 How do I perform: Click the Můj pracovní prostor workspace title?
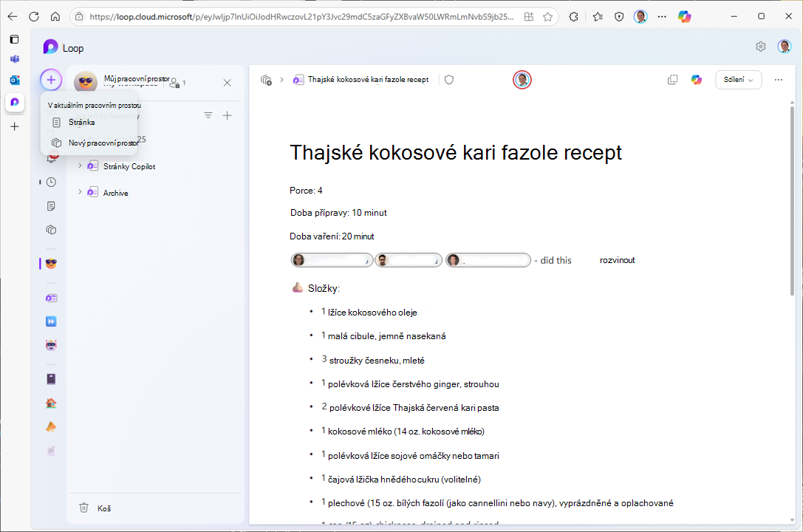pos(137,79)
